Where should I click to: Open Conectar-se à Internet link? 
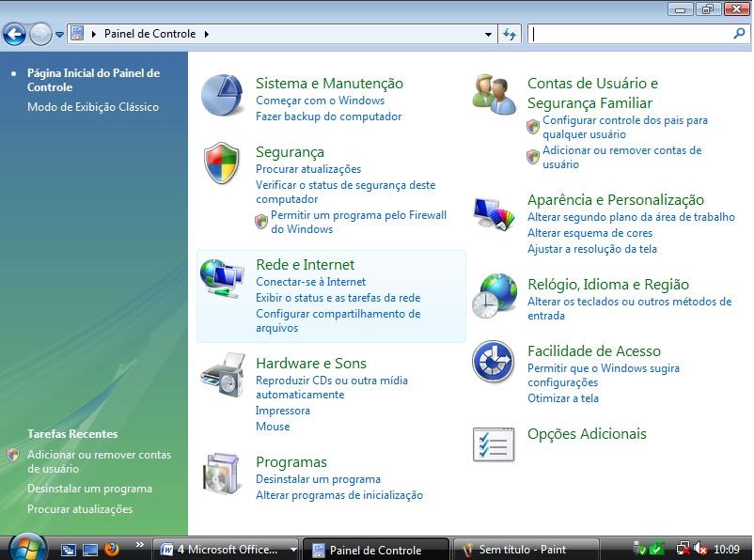pyautogui.click(x=310, y=282)
